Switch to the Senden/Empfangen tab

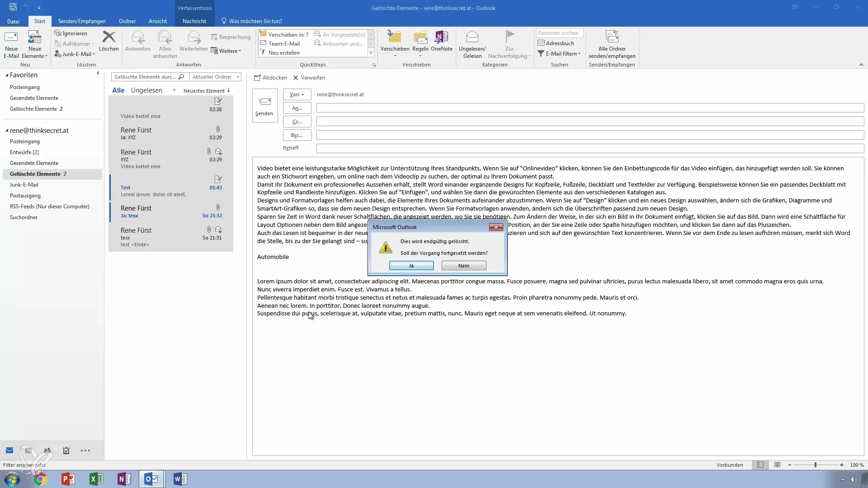click(x=82, y=21)
